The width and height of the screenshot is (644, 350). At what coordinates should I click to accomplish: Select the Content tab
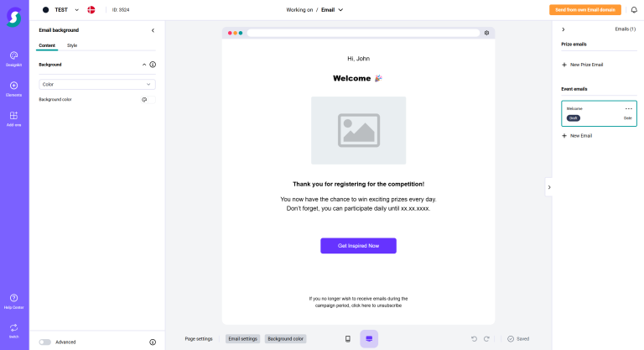[47, 45]
